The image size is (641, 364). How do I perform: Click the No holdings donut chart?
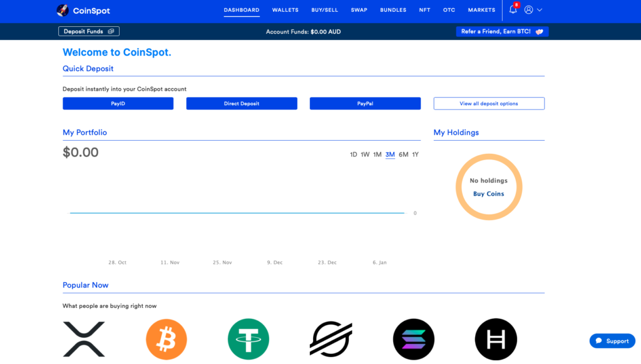(489, 187)
